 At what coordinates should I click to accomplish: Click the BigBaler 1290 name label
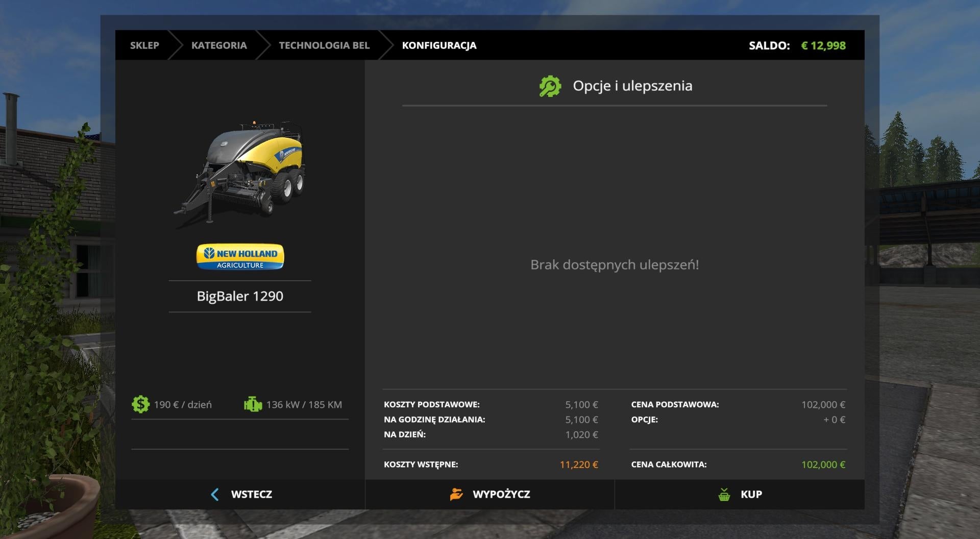point(240,296)
